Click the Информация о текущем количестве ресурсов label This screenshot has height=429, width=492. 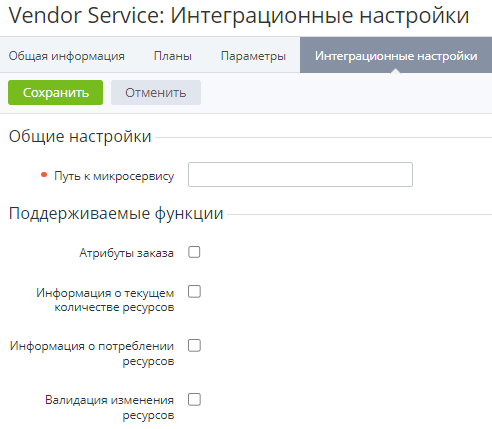click(x=105, y=300)
